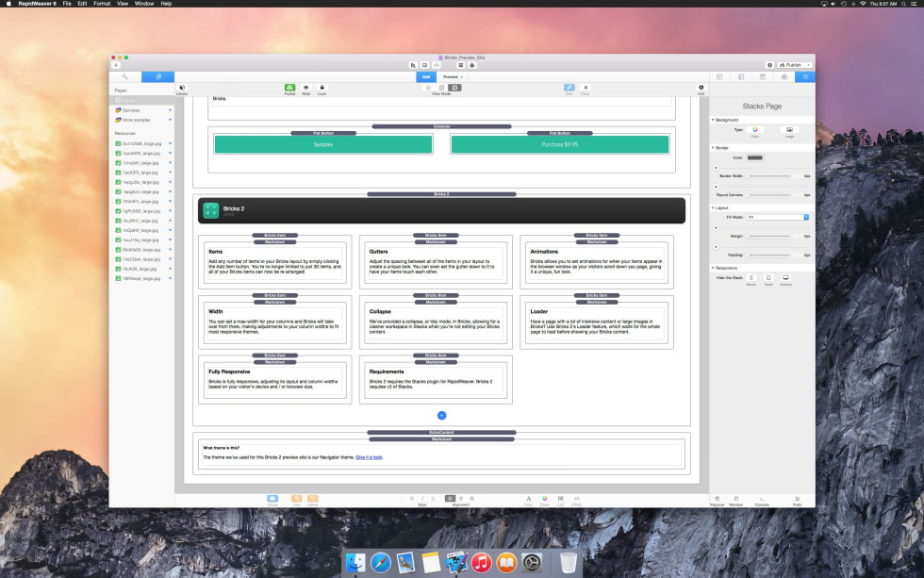Switch to the Edit mode tab
The height and width of the screenshot is (578, 924).
[x=426, y=76]
